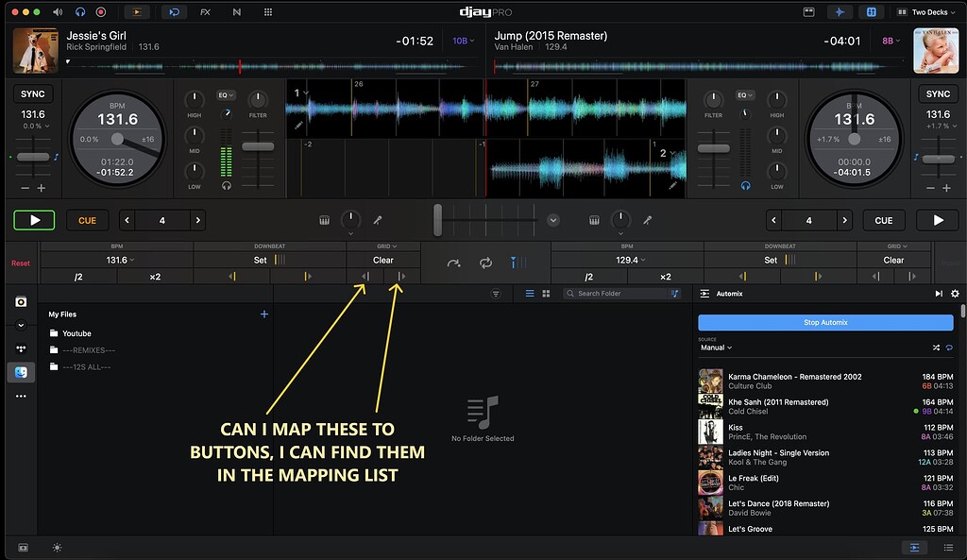
Task: Enable SYNC on the left deck
Action: 34,93
